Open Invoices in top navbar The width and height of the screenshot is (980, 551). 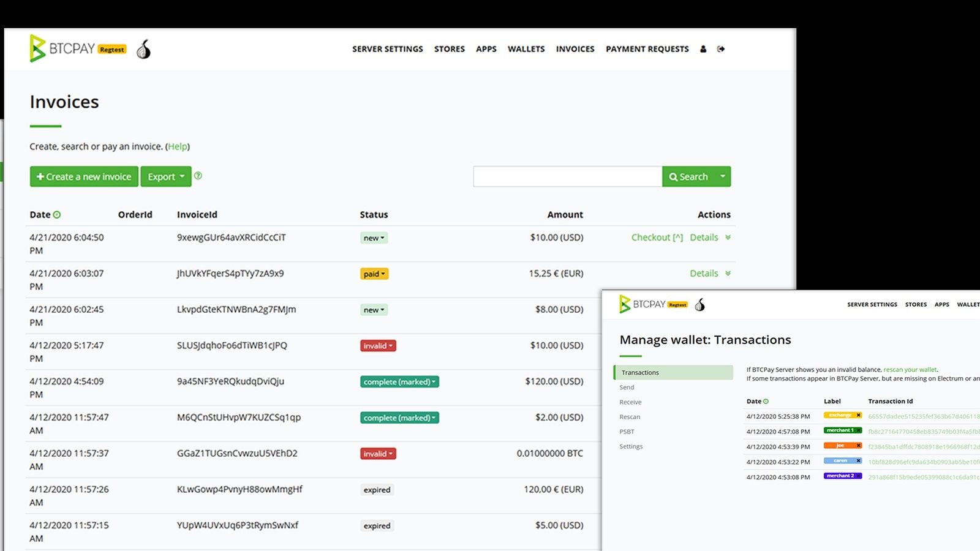point(575,49)
